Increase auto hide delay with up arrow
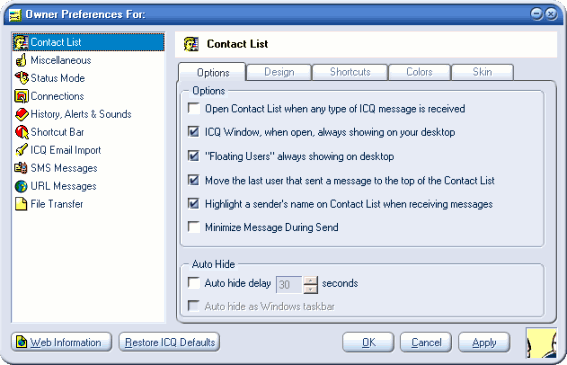 (311, 281)
